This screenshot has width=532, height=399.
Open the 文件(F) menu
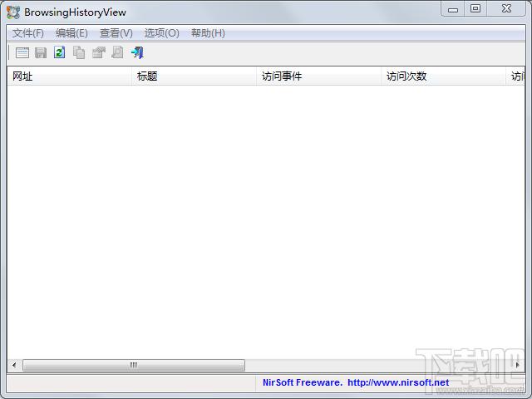click(x=28, y=33)
